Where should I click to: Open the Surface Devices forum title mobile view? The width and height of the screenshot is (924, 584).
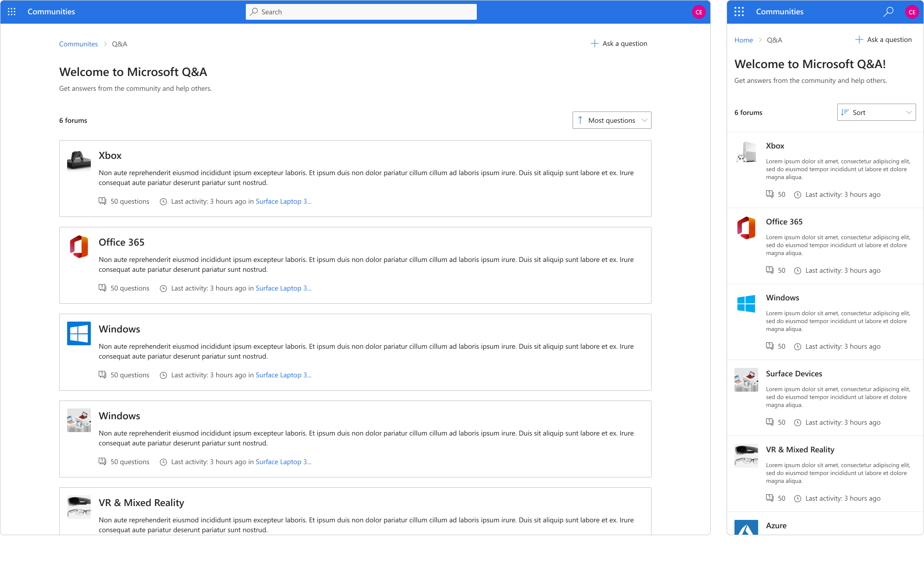pyautogui.click(x=794, y=374)
